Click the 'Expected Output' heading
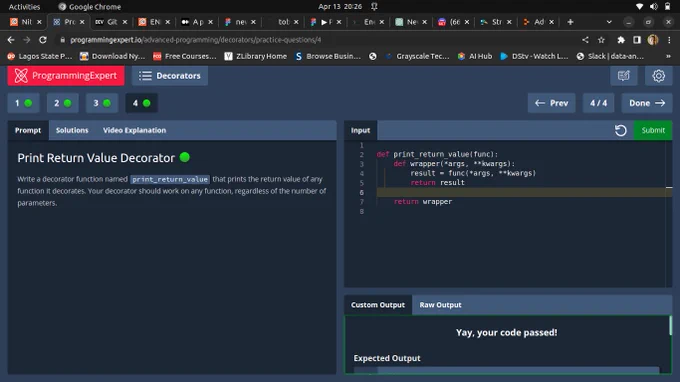 (x=387, y=358)
